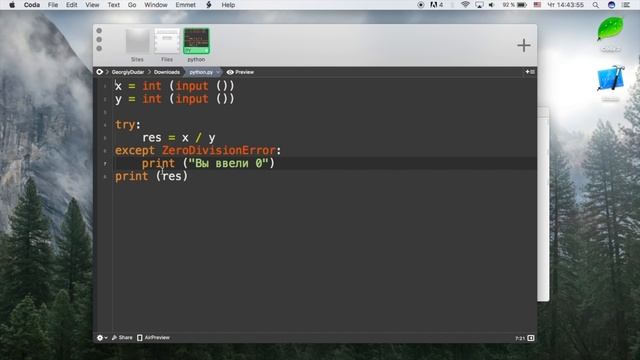
Task: Open the Apple menu
Action: pyautogui.click(x=12, y=5)
